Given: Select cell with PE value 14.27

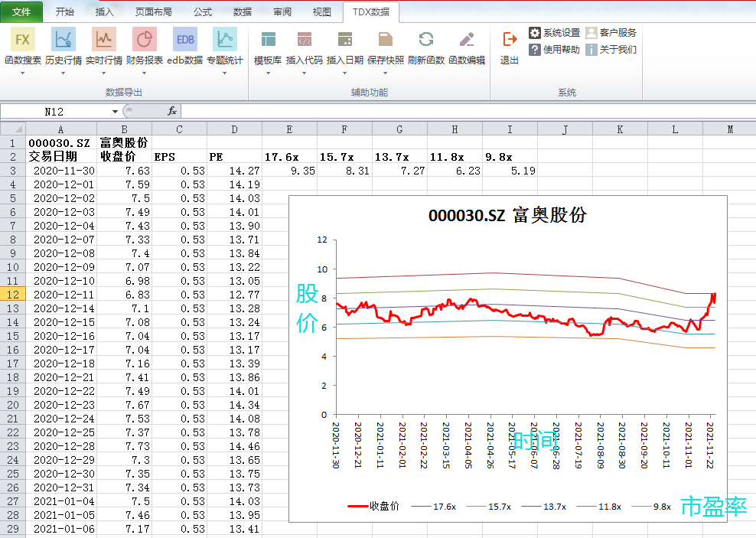Looking at the screenshot, I should click(x=234, y=171).
